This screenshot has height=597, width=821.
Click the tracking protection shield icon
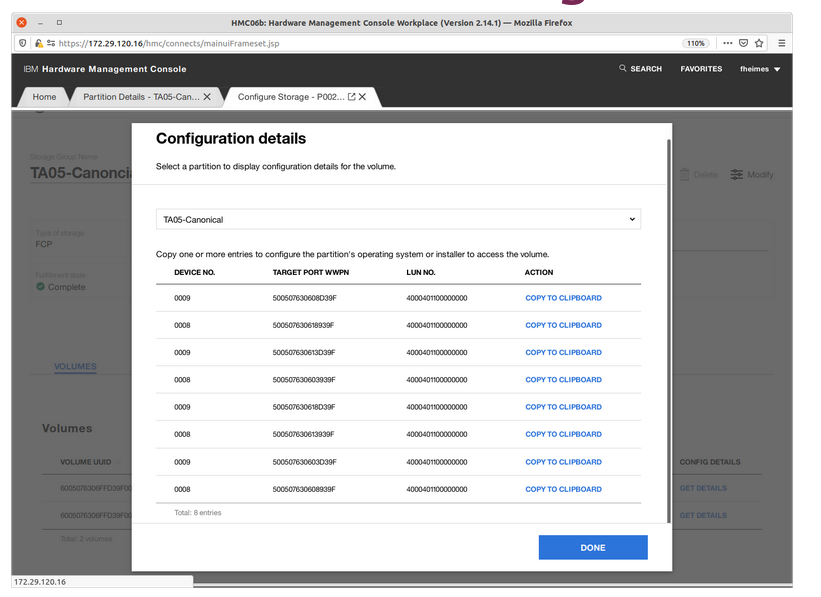click(x=23, y=43)
